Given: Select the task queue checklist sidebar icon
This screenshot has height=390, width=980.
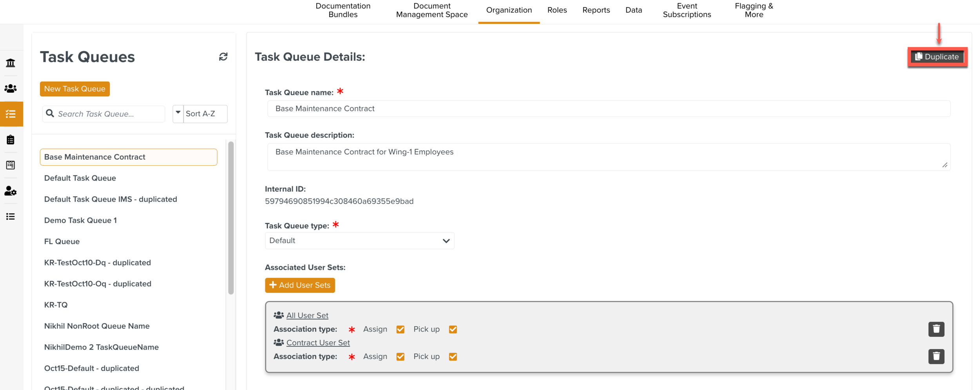Looking at the screenshot, I should click(x=11, y=114).
